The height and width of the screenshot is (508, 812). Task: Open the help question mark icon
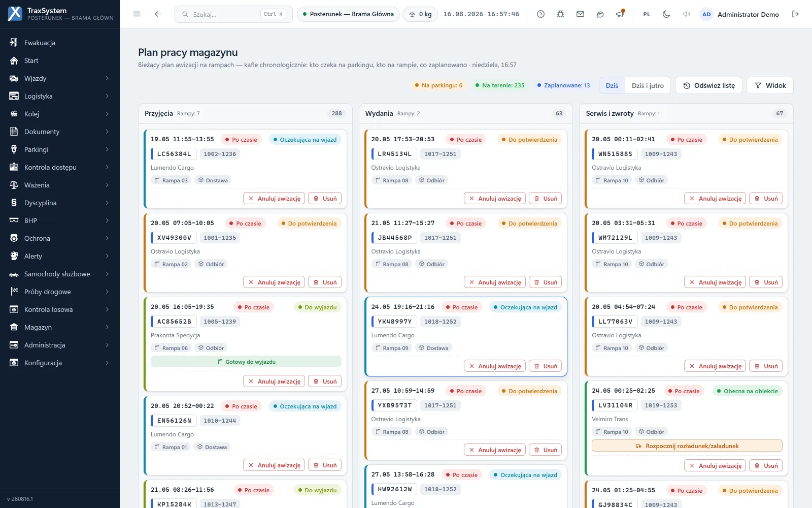540,14
